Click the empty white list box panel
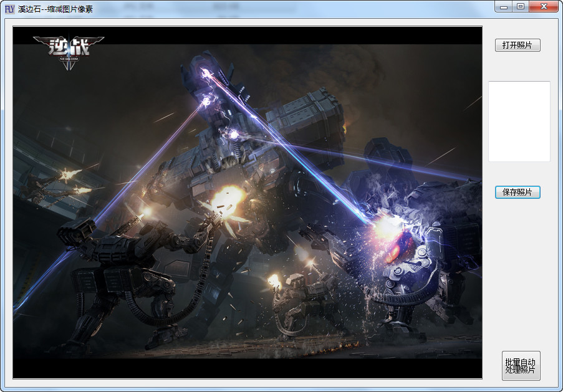This screenshot has width=563, height=392. tap(519, 122)
